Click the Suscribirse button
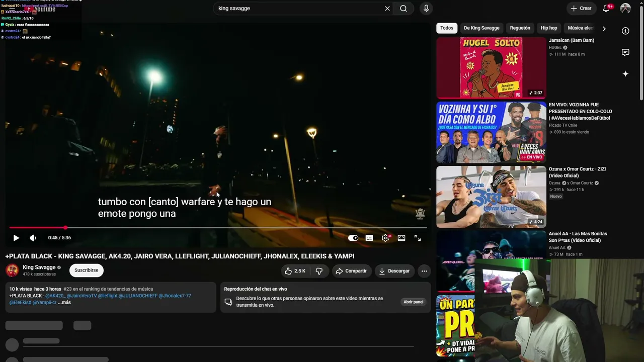This screenshot has height=362, width=644. click(x=87, y=270)
